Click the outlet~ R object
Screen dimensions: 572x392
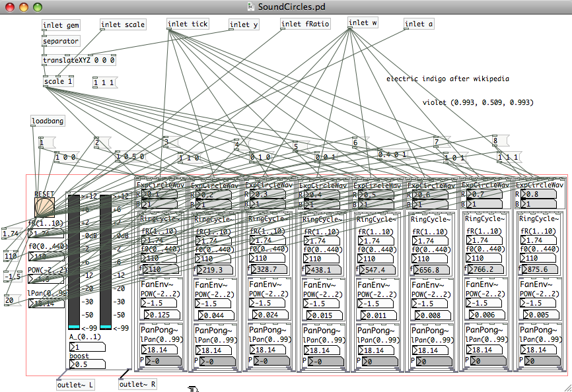coord(137,385)
